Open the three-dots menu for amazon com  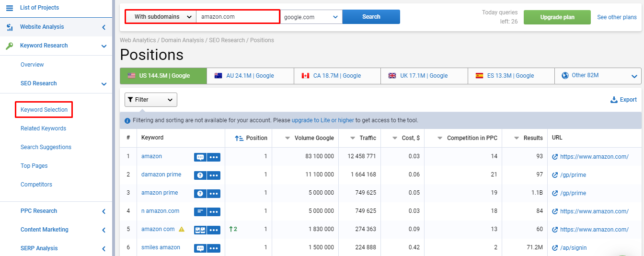[x=214, y=230]
